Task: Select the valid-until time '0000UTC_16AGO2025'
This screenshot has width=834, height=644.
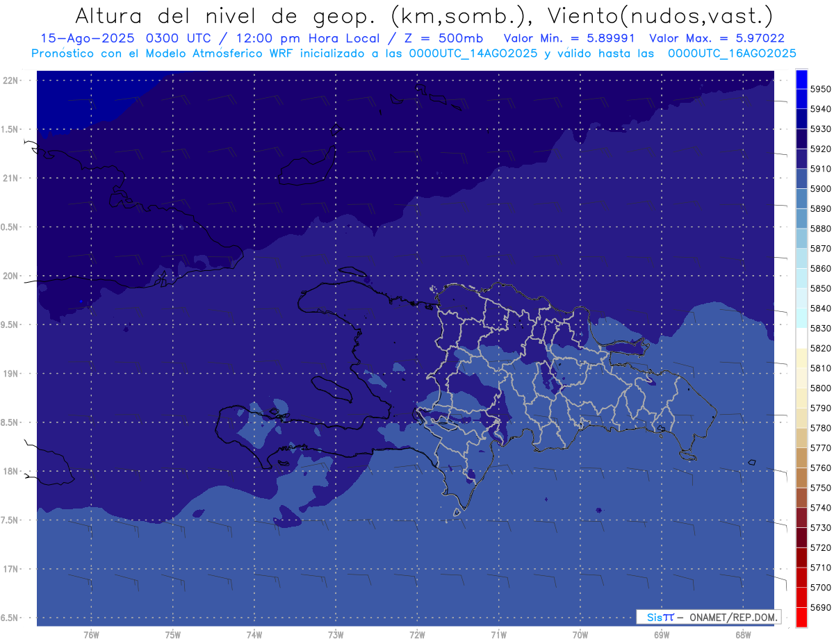Action: tap(732, 53)
